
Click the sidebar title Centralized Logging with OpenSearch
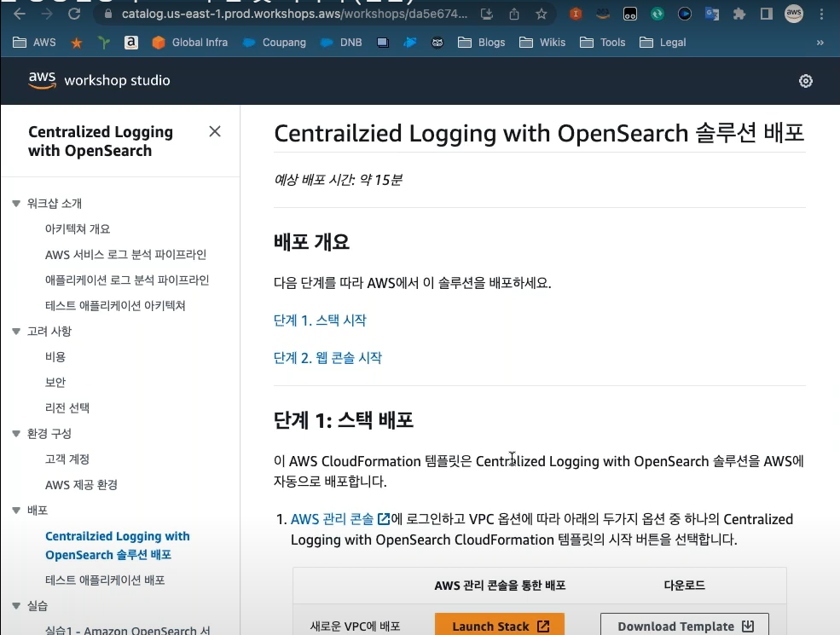click(101, 141)
